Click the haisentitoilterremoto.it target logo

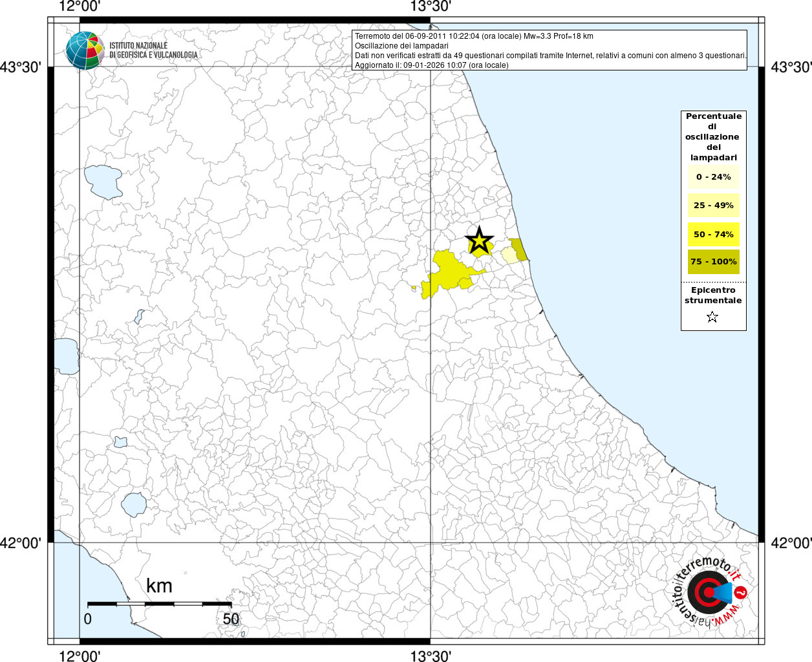[x=710, y=593]
